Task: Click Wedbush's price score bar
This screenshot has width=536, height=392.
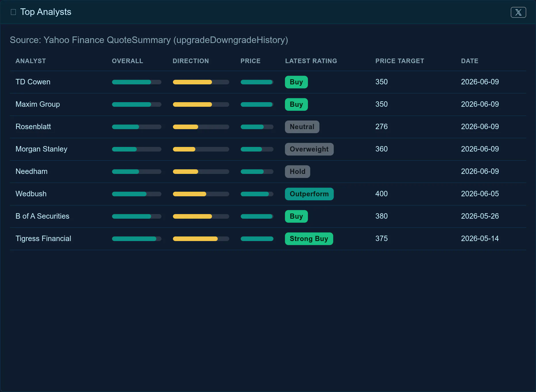Action: (x=257, y=194)
